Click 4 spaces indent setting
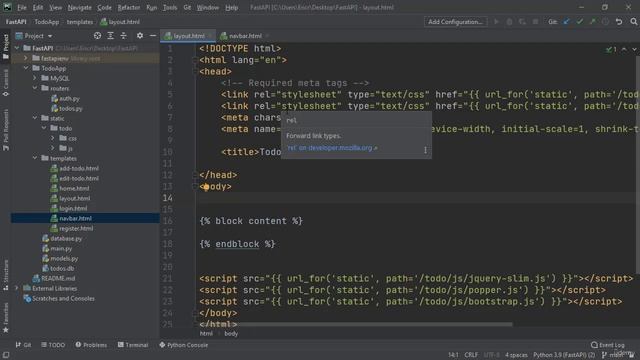Image resolution: width=640 pixels, height=360 pixels. pos(516,355)
